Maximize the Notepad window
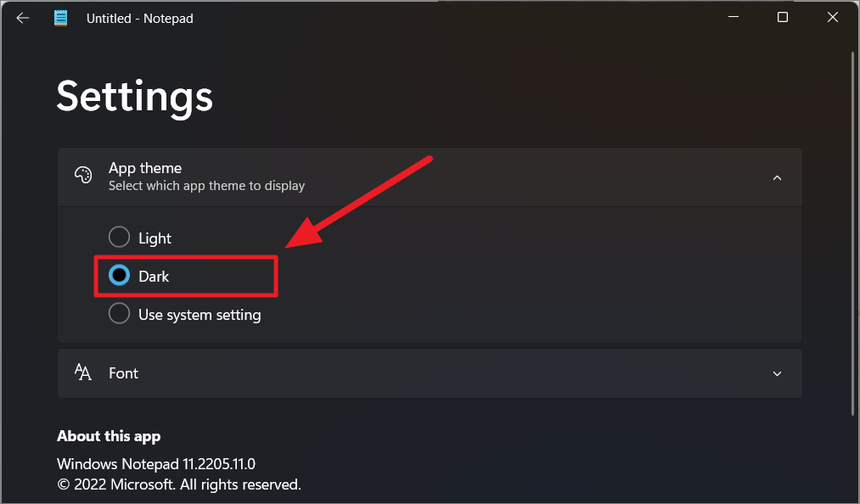This screenshot has height=504, width=860. [x=783, y=17]
